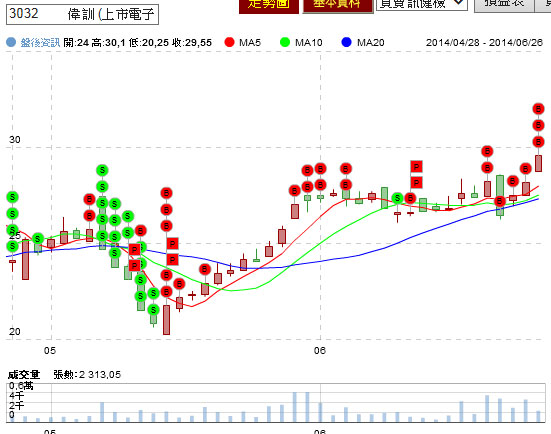Click the 4千 volume axis label
The height and width of the screenshot is (434, 551).
(17, 396)
